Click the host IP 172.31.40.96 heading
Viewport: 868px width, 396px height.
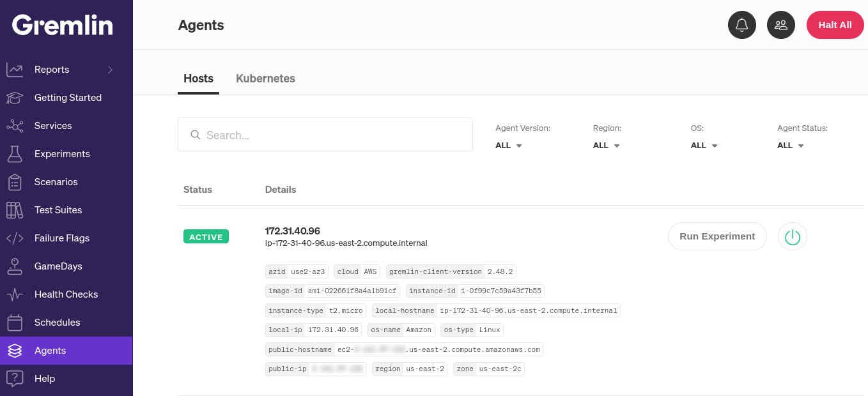(x=292, y=231)
